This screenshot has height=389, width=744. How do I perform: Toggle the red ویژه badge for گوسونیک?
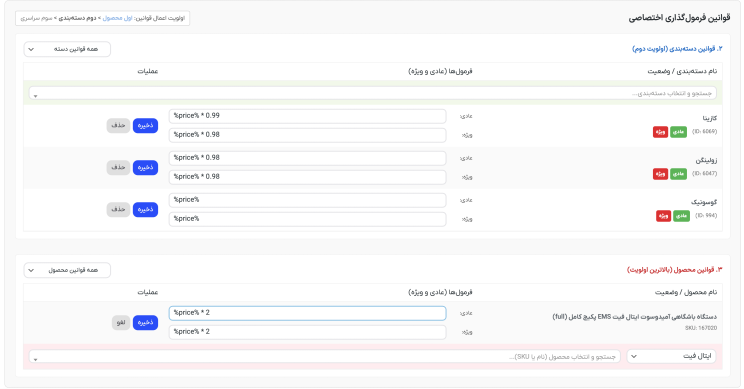coord(663,216)
